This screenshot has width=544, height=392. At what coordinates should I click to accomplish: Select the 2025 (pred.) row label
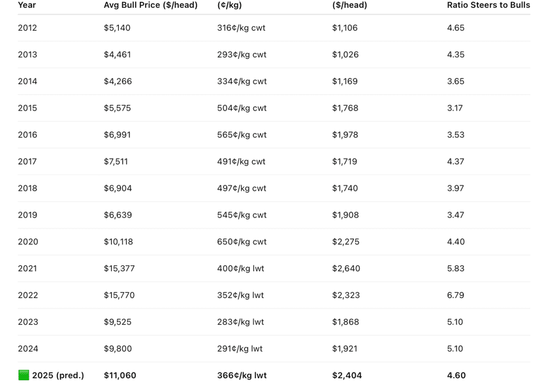click(x=58, y=375)
